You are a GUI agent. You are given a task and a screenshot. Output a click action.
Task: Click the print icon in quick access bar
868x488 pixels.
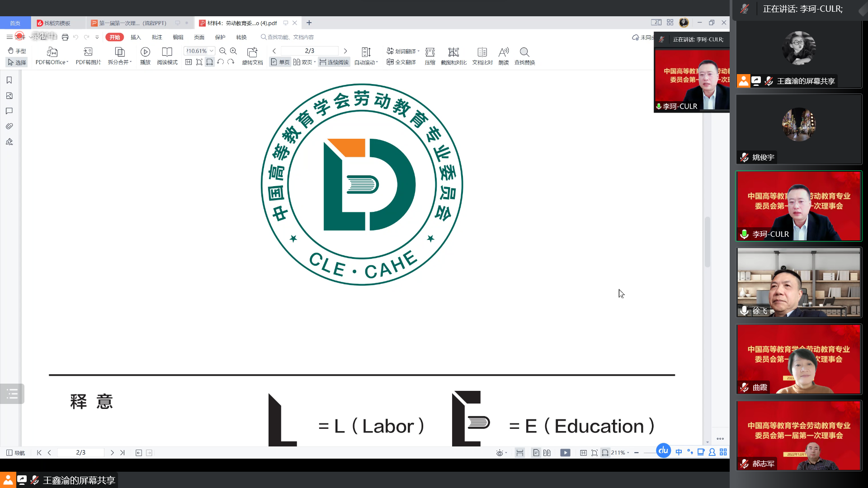65,37
